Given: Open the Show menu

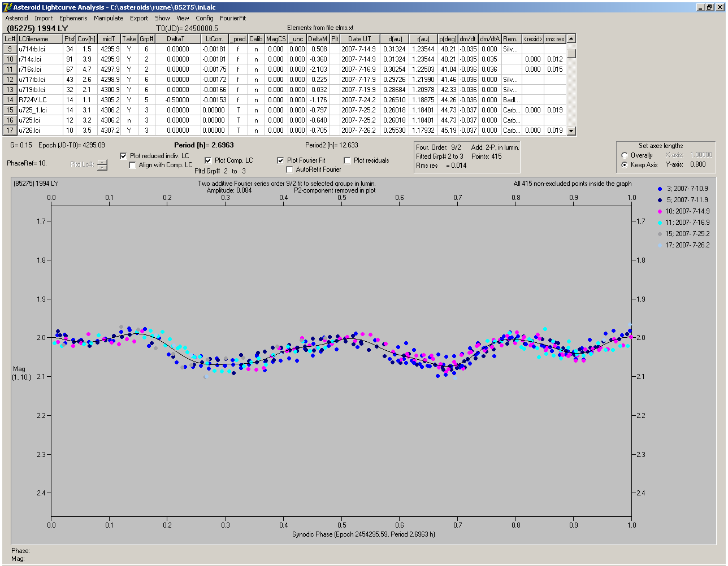Looking at the screenshot, I should click(x=162, y=18).
